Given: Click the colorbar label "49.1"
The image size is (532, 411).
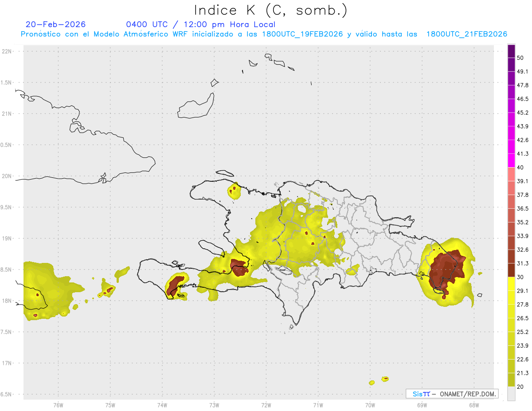Looking at the screenshot, I should [x=523, y=72].
